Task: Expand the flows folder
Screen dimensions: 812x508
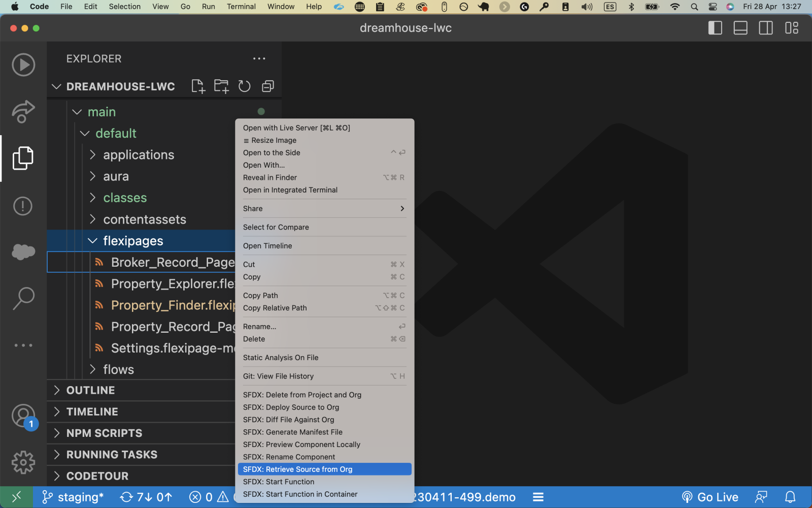Action: pyautogui.click(x=93, y=369)
